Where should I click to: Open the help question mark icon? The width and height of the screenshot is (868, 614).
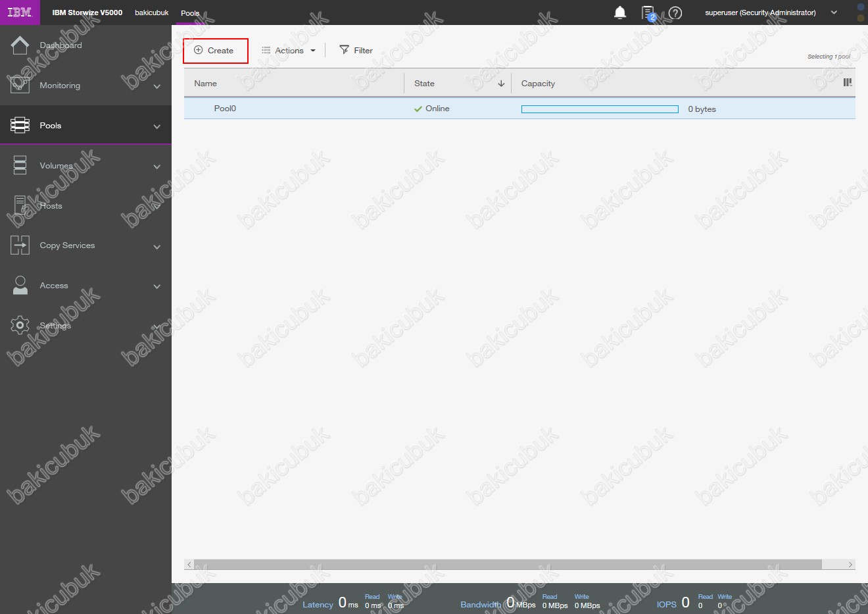[675, 13]
